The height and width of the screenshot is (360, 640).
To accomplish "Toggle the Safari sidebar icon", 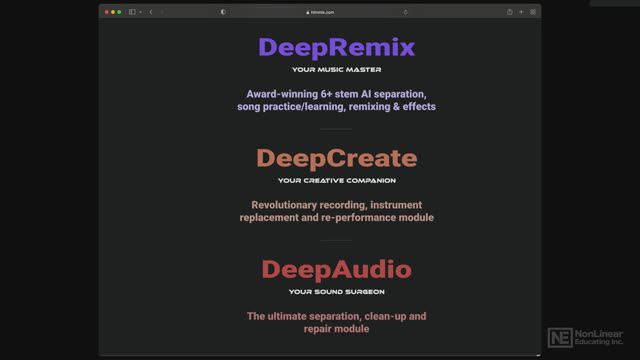I will (x=132, y=12).
